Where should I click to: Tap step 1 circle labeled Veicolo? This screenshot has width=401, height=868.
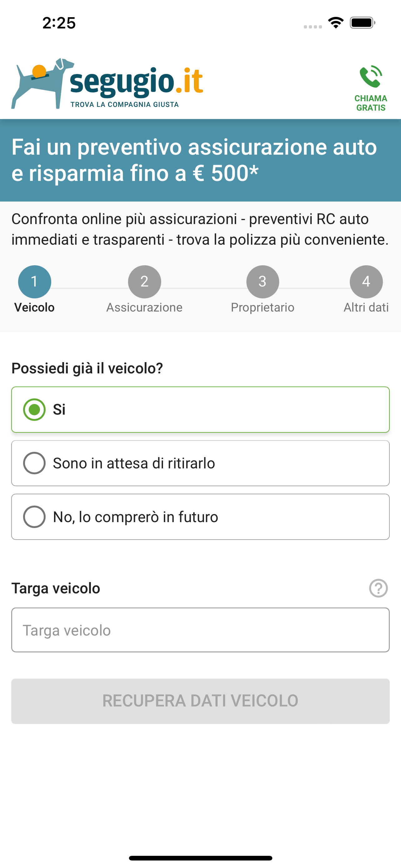click(34, 281)
